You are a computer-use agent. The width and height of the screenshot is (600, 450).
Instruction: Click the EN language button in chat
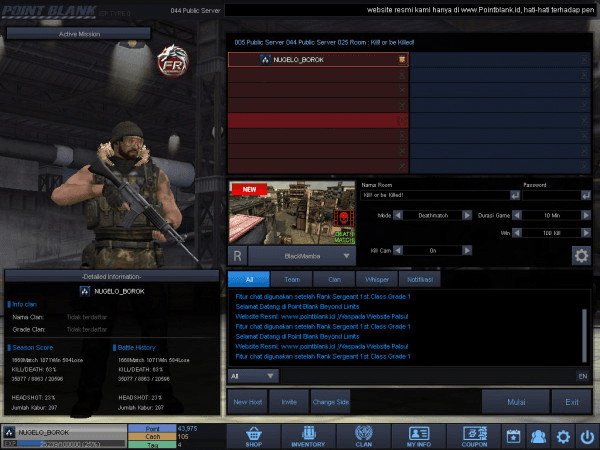tap(583, 376)
